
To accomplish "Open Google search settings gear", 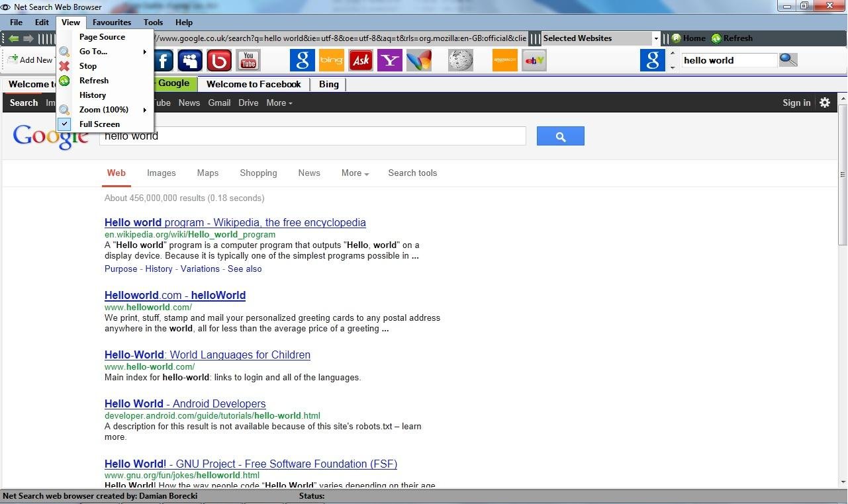I will click(824, 103).
